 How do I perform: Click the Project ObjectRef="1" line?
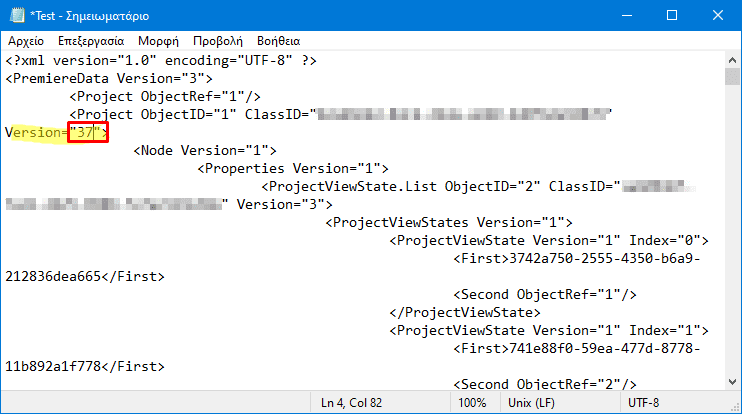pyautogui.click(x=164, y=96)
